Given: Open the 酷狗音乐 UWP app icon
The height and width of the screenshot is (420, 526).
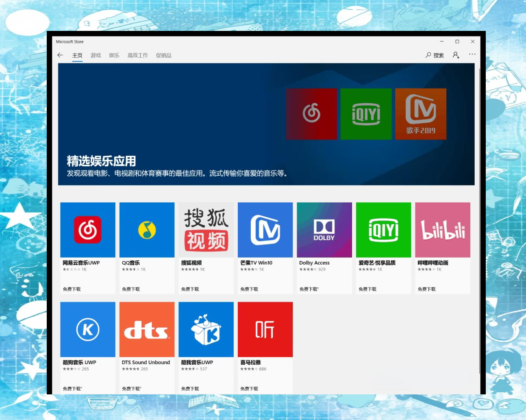Looking at the screenshot, I should [x=88, y=329].
